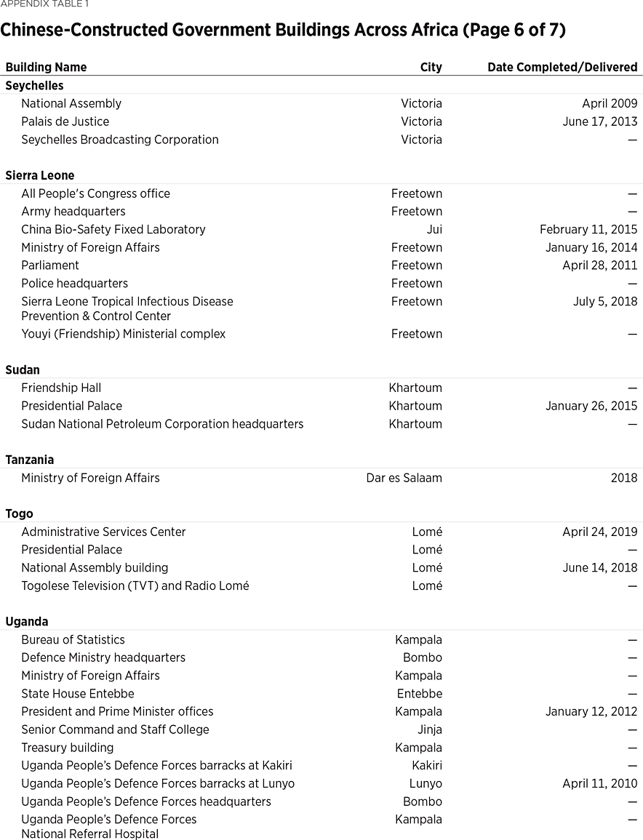Click the page title heading
Screen dimensions: 643x840
pos(283,30)
